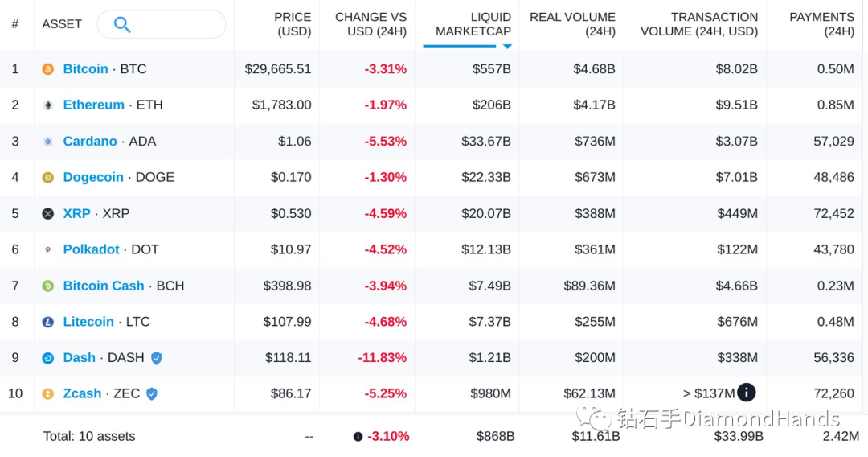The image size is (868, 457).
Task: Click the green Bitcoin Cash icon
Action: click(x=48, y=286)
